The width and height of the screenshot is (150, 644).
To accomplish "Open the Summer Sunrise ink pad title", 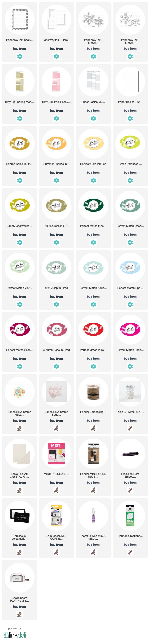I will 56,164.
